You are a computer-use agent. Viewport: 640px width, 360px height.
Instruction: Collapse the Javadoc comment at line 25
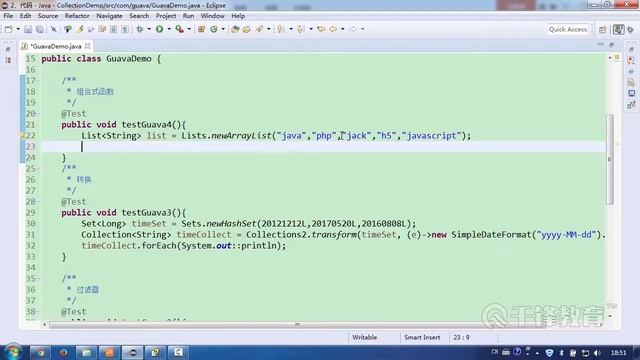[x=38, y=168]
